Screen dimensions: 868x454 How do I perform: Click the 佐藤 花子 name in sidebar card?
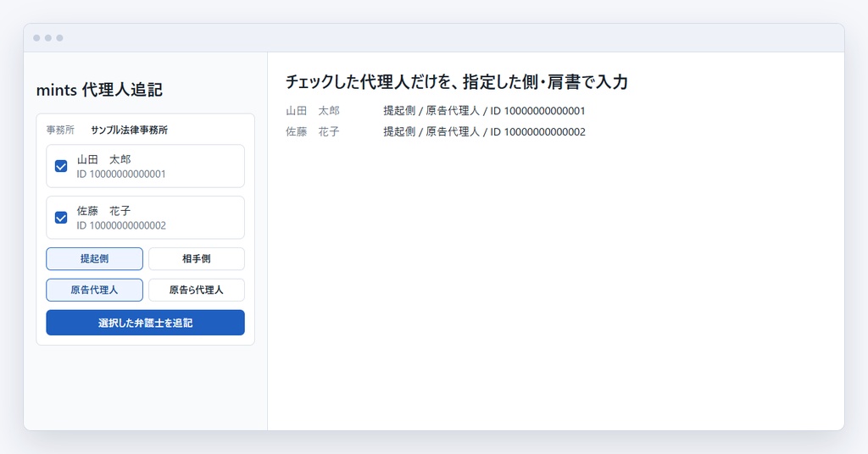pos(104,211)
